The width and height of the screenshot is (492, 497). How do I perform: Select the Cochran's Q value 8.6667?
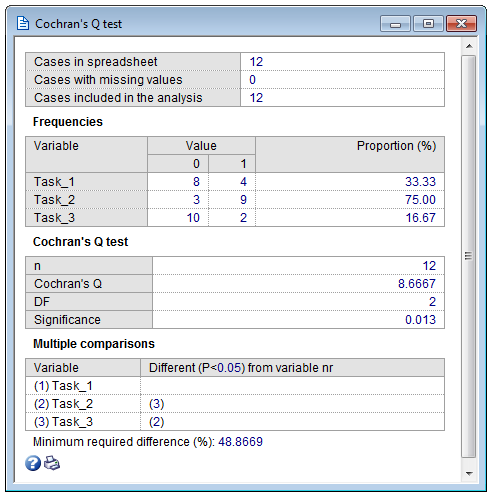(417, 284)
